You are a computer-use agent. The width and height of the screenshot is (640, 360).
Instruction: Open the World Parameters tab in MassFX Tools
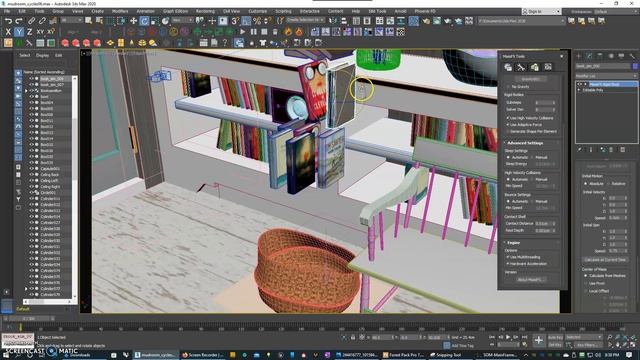508,67
